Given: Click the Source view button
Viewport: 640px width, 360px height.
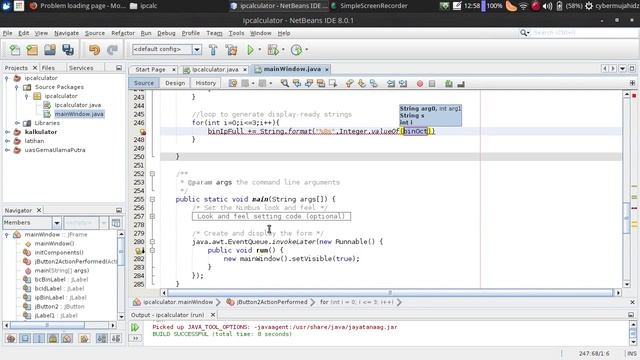Looking at the screenshot, I should tap(144, 83).
